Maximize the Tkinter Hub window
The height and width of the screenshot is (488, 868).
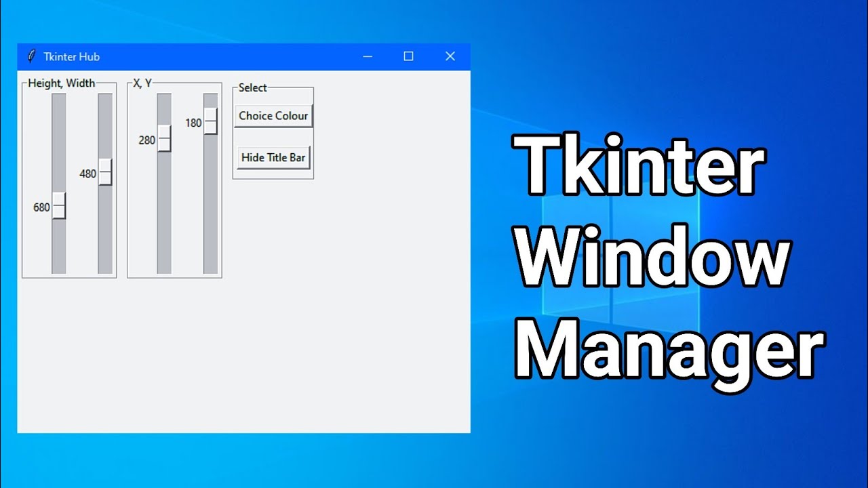point(408,56)
